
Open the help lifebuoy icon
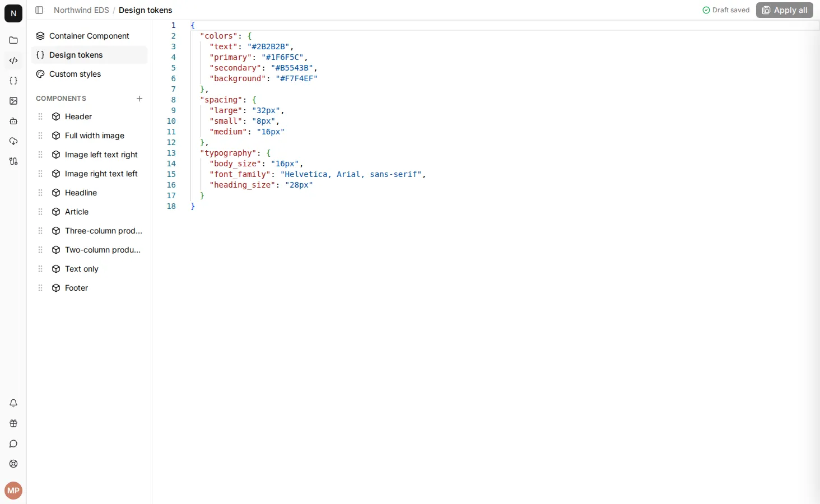tap(13, 464)
